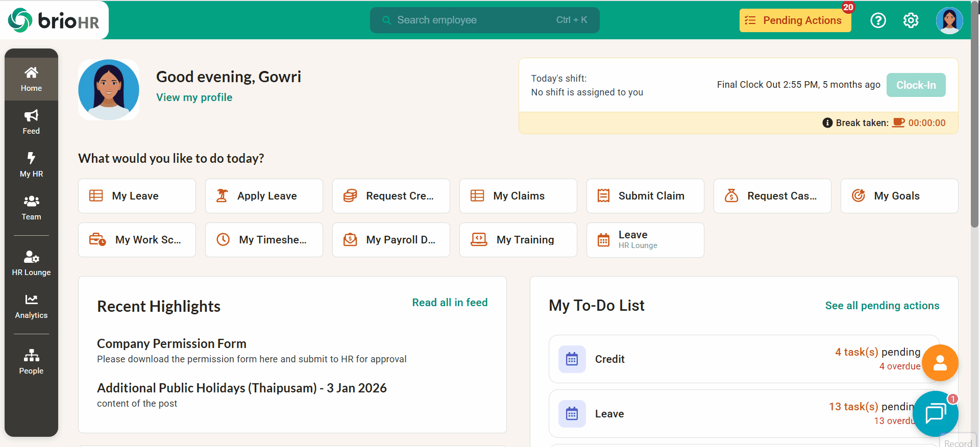Open the chat bubble widget
The image size is (980, 447).
(936, 413)
